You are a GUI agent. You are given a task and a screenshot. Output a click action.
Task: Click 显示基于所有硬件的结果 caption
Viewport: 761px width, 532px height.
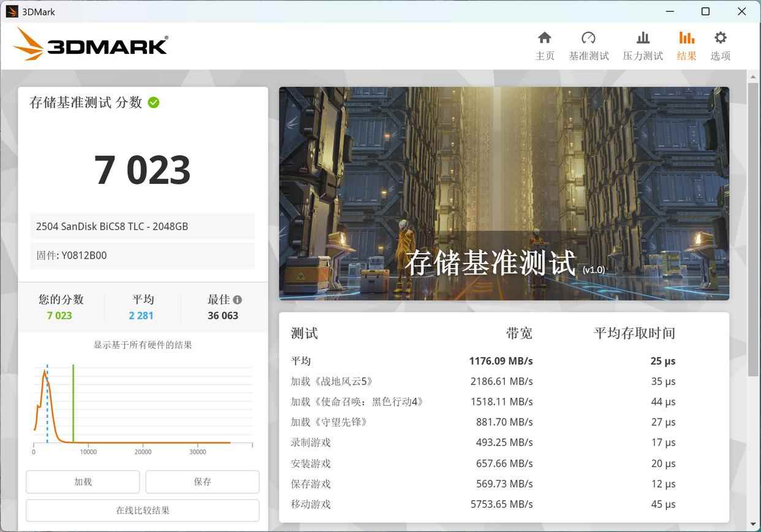tap(143, 344)
